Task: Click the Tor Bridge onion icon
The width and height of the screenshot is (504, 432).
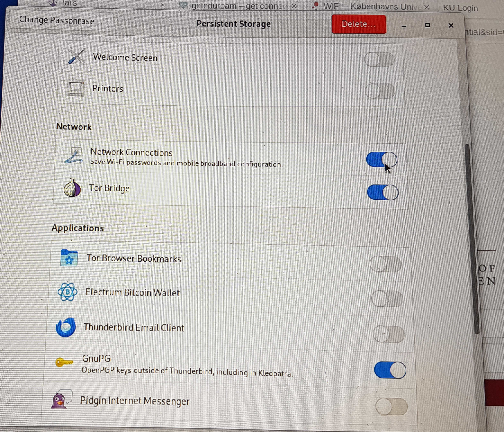Action: click(x=72, y=188)
